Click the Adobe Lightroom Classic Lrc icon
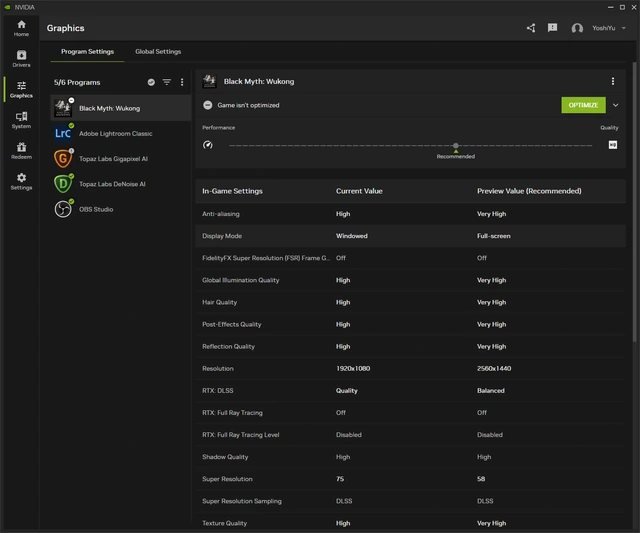This screenshot has width=640, height=533. [x=63, y=133]
